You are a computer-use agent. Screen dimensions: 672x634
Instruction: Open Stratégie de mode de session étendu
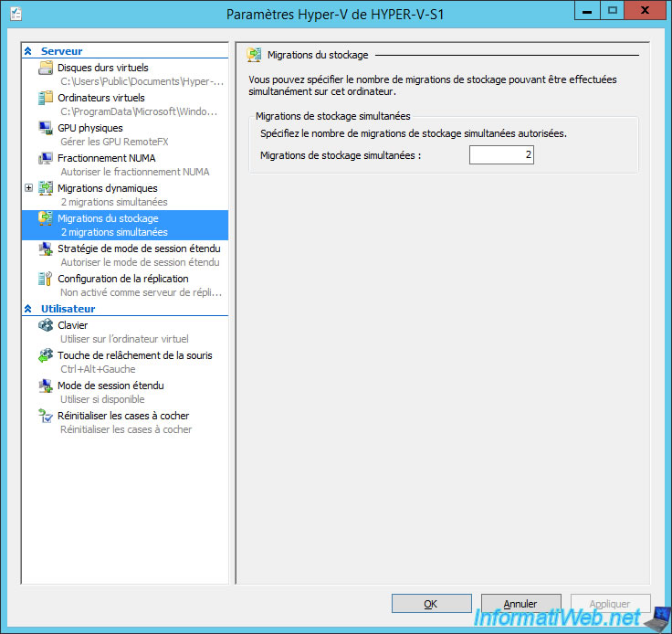pos(125,255)
